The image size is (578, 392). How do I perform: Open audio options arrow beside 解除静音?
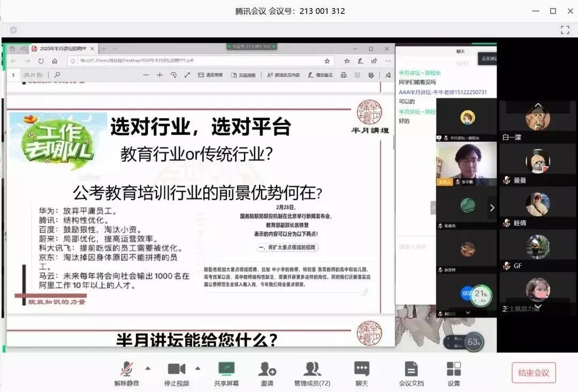pyautogui.click(x=148, y=368)
